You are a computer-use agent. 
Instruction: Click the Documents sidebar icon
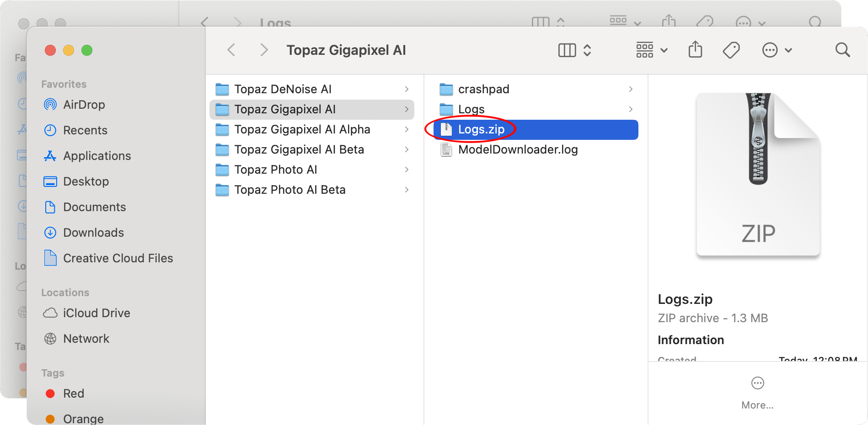click(50, 207)
